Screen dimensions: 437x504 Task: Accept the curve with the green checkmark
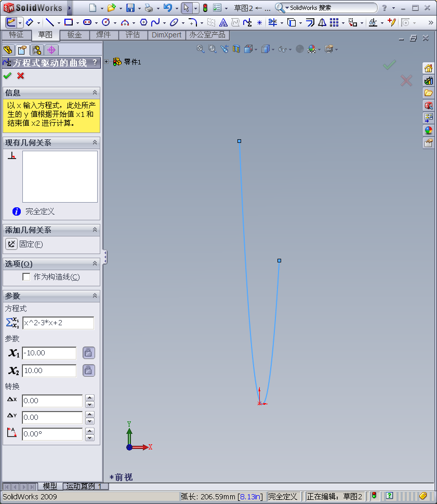[x=7, y=76]
